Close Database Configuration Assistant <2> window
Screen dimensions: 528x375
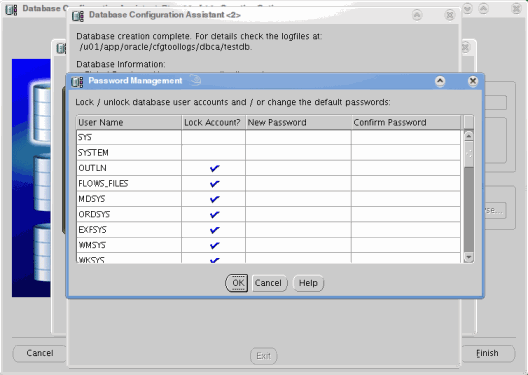click(450, 15)
